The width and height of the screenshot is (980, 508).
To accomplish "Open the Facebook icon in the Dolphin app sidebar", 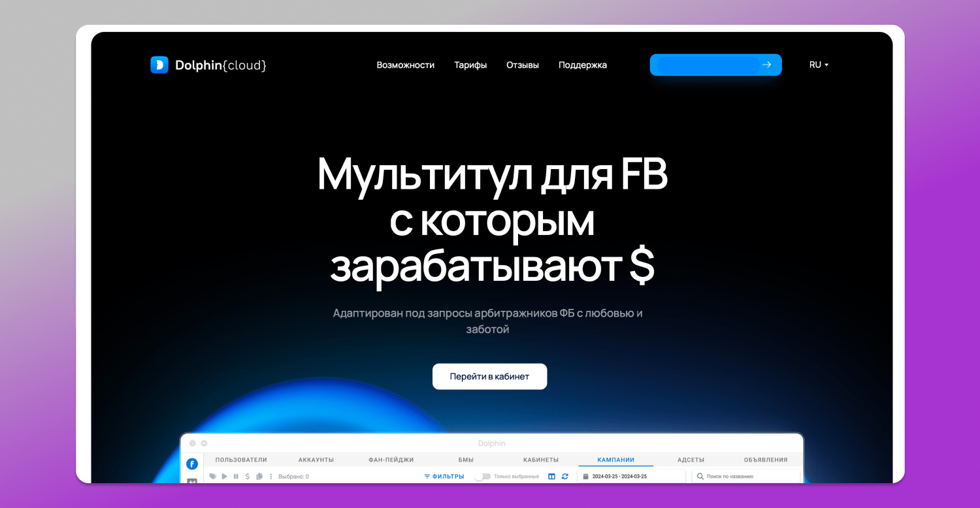I will 192,464.
